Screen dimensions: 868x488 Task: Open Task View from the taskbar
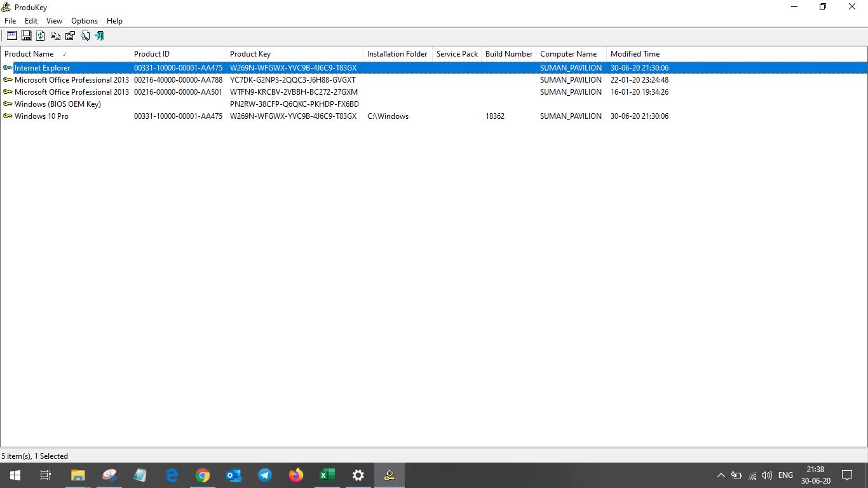[x=46, y=475]
